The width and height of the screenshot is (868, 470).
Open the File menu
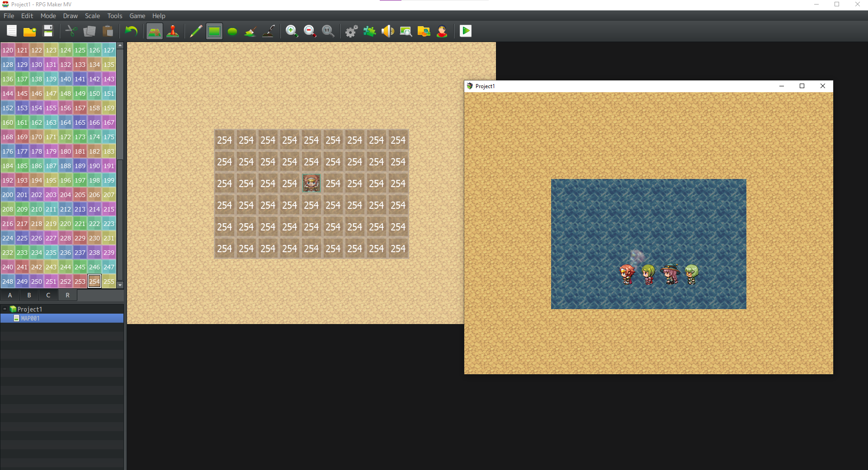[9, 16]
